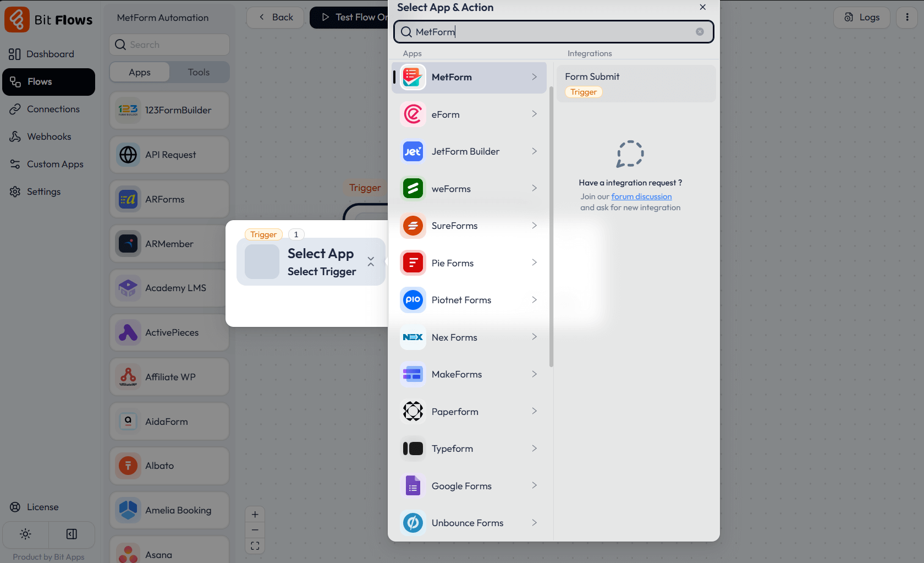This screenshot has height=563, width=924.
Task: Focus the sidebar Search field
Action: (169, 45)
